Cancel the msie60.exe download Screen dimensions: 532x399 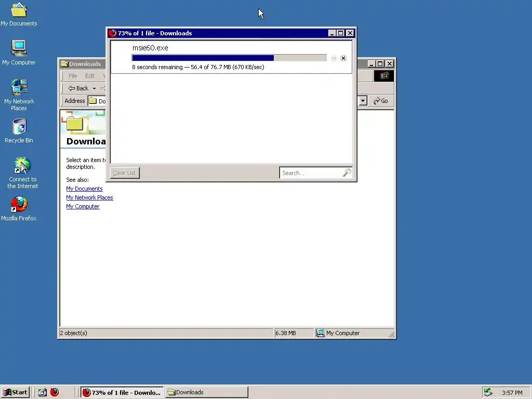coord(343,58)
